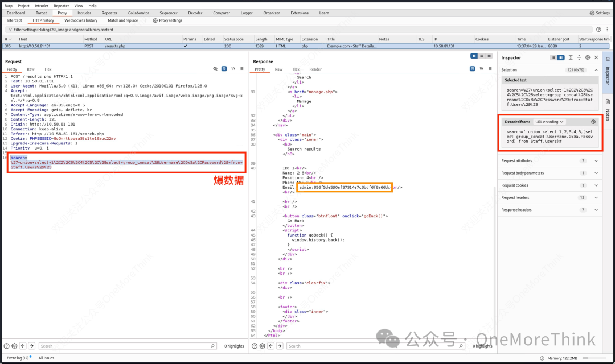The image size is (615, 364).
Task: Open Request search help question icon
Action: 6,346
